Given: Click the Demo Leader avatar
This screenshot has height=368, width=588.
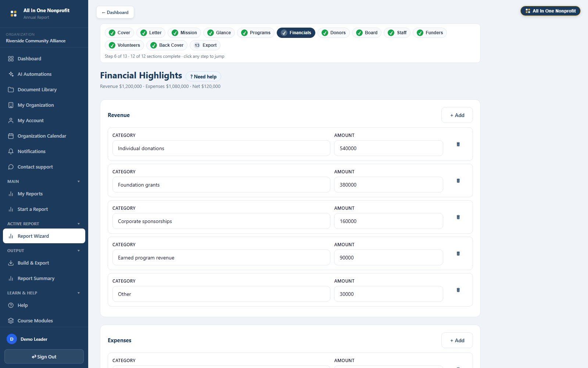Looking at the screenshot, I should pos(12,339).
